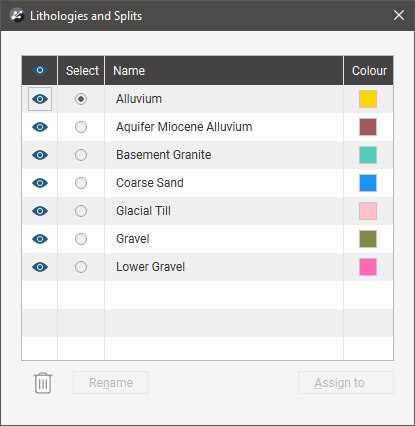Viewport: 415px width, 426px height.
Task: Select the Lower Gravel radio button
Action: tap(81, 267)
